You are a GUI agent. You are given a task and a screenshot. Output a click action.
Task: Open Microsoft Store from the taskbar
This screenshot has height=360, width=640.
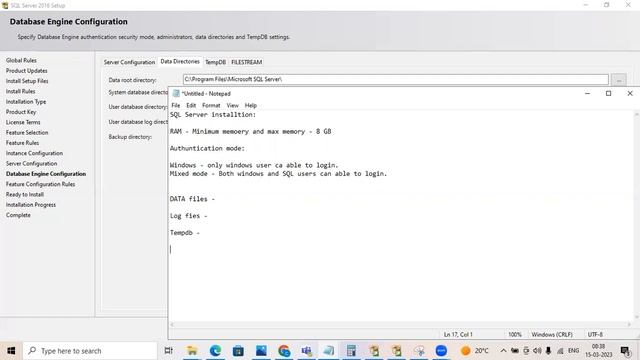(238, 351)
